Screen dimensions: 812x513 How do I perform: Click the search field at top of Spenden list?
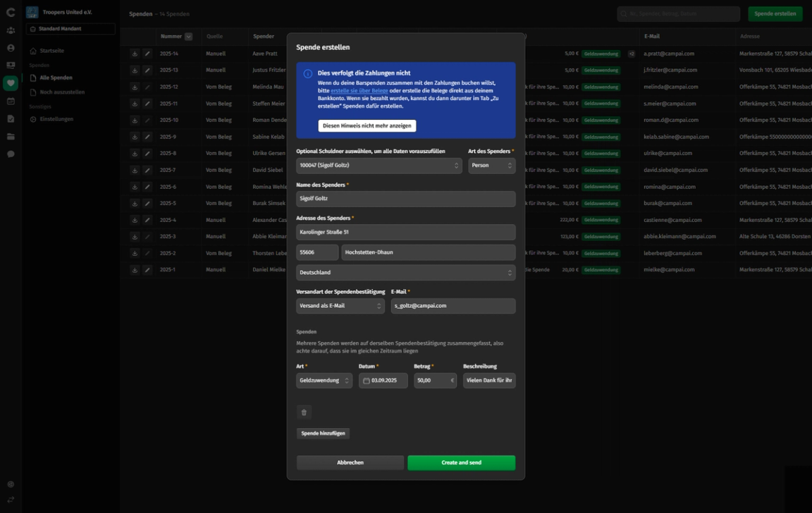(678, 14)
